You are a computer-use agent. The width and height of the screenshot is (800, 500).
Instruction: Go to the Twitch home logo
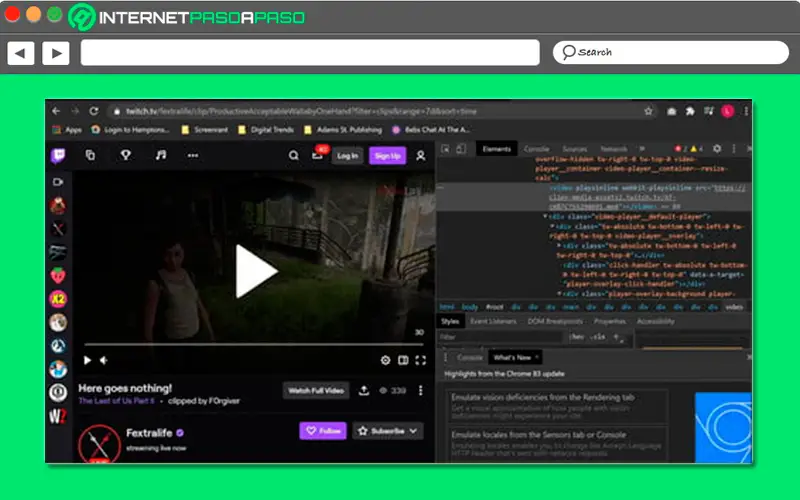point(58,155)
